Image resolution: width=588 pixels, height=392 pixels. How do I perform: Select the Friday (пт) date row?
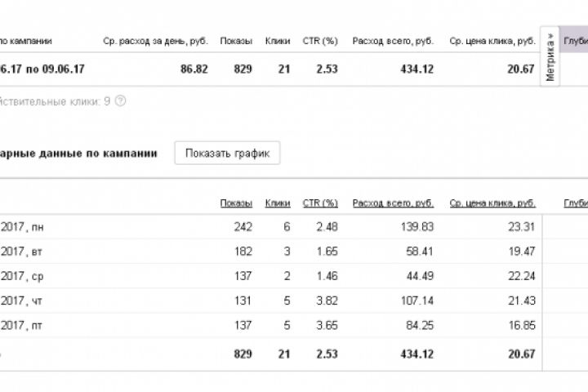pos(20,324)
